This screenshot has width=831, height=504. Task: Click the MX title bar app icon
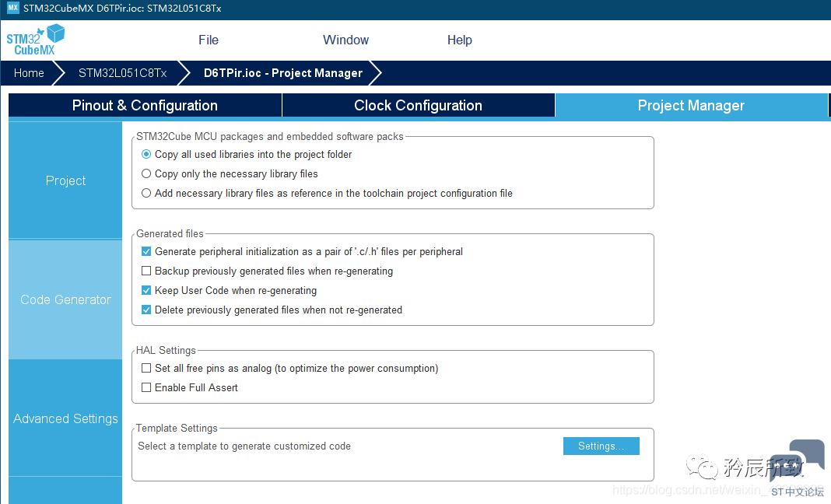tap(12, 8)
